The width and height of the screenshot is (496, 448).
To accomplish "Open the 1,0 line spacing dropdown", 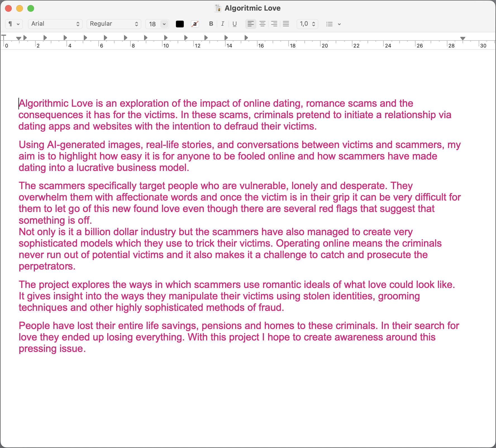I will click(x=307, y=24).
